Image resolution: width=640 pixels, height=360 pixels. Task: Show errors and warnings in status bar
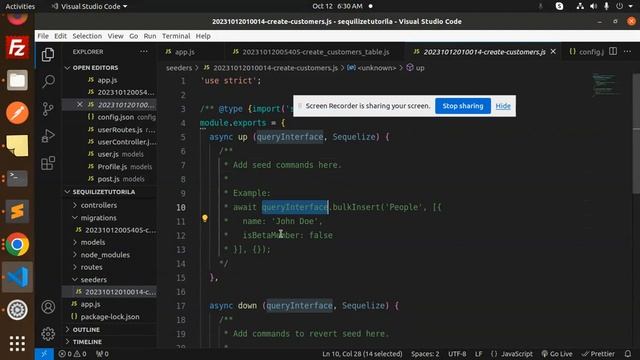point(72,354)
